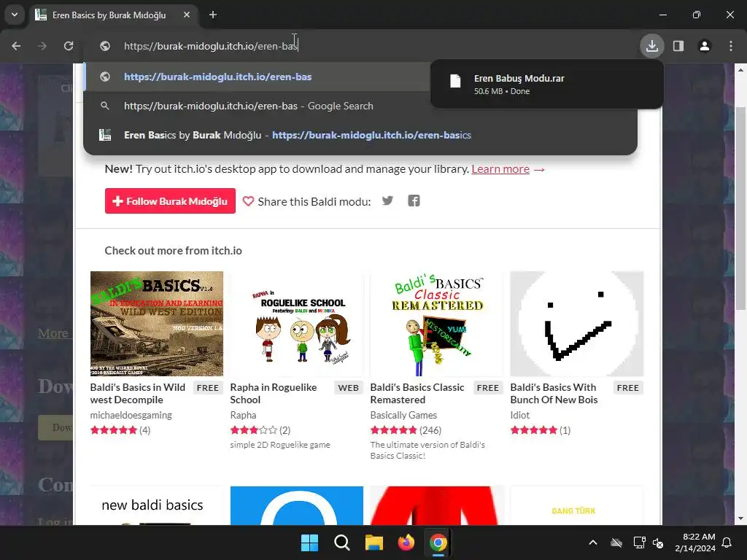Open Rapha in Roguelike School thumbnail

(x=297, y=324)
